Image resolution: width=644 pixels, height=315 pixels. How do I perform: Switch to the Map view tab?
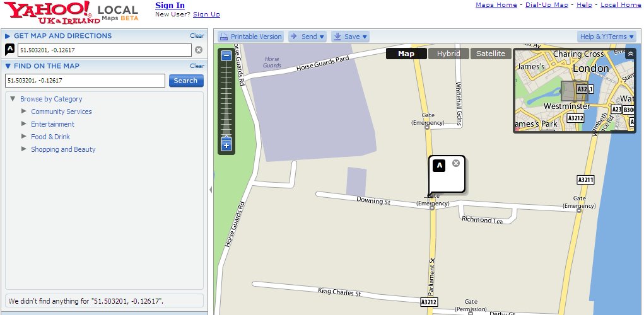(x=406, y=54)
